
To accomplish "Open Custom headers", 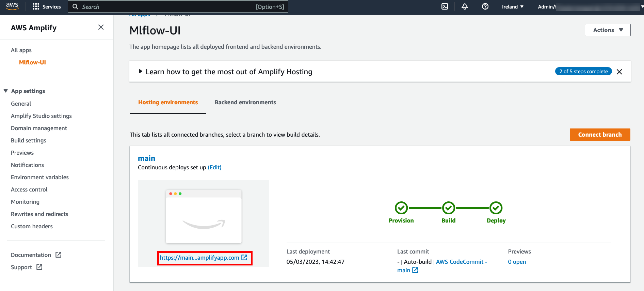I will tap(32, 226).
